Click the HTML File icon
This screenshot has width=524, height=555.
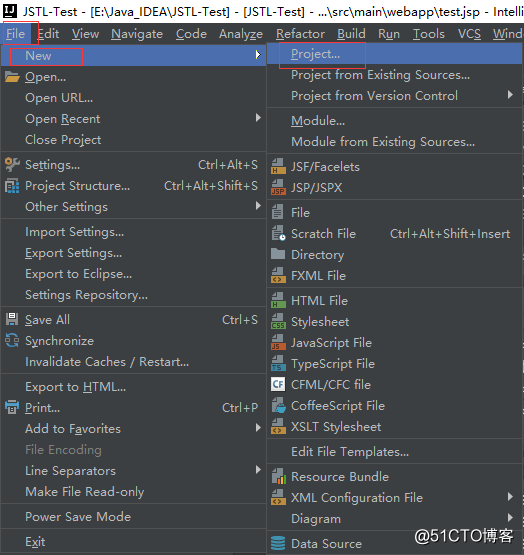tap(278, 301)
